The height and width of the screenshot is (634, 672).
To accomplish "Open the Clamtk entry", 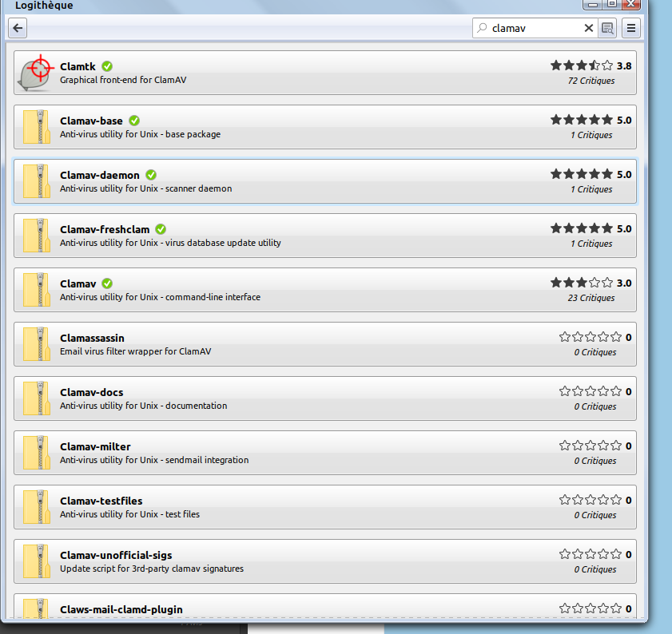I will tap(325, 73).
